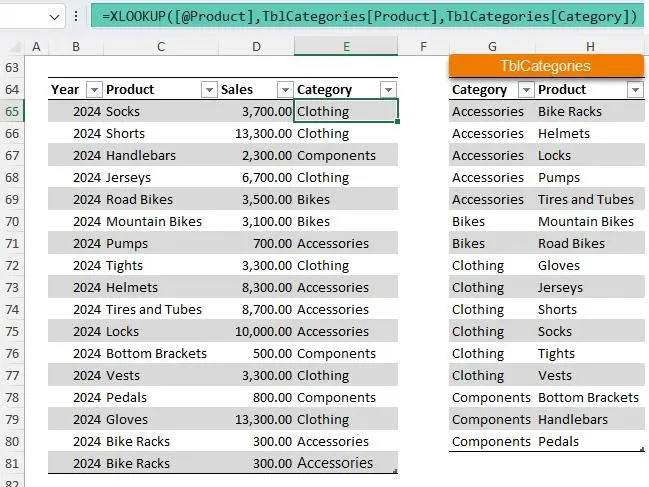Click the Socks product cell

[x=161, y=111]
